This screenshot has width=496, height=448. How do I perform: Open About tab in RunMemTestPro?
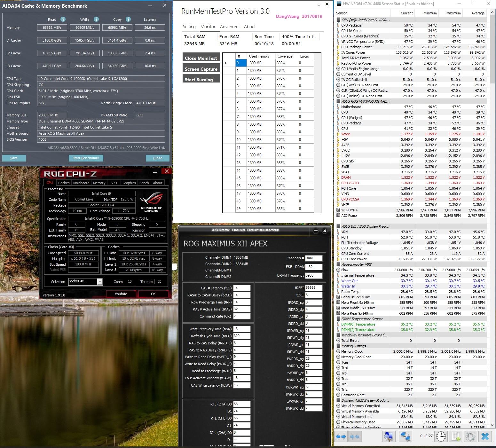pyautogui.click(x=250, y=27)
